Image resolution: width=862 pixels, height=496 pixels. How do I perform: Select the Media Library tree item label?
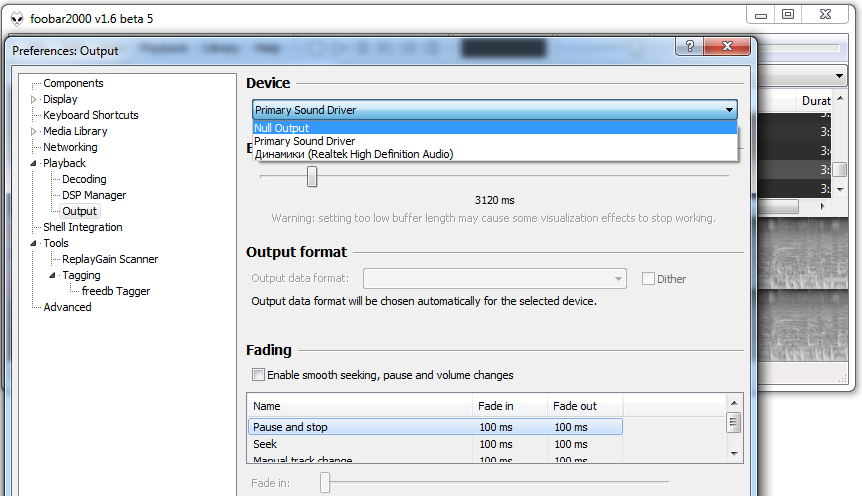coord(75,131)
